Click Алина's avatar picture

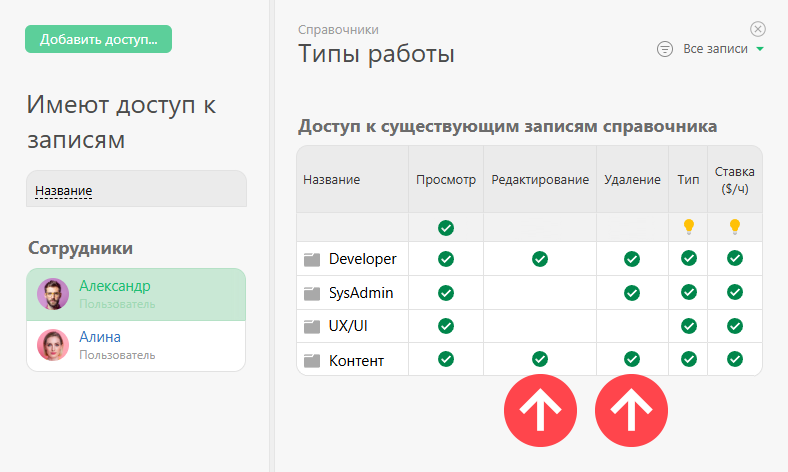click(53, 345)
